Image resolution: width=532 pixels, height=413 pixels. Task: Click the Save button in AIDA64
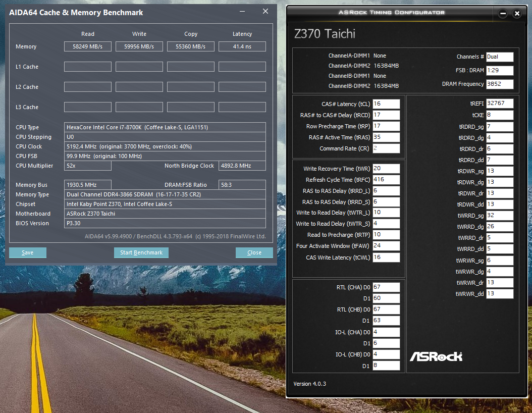pos(27,252)
